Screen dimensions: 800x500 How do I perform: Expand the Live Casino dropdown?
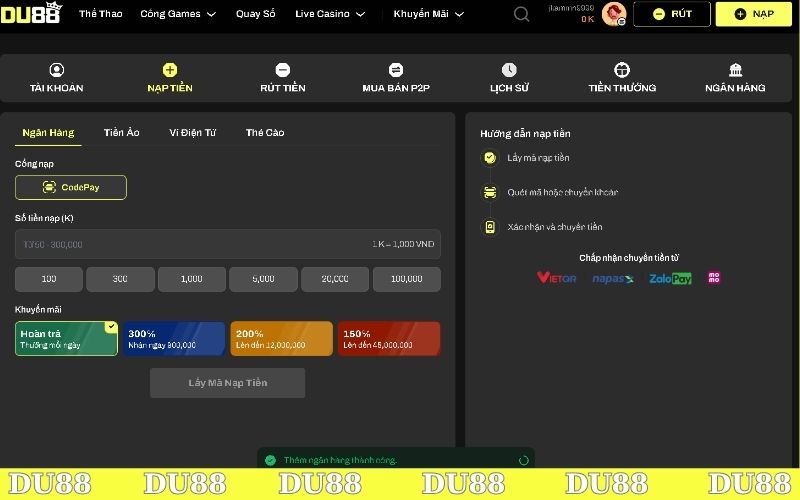[330, 14]
